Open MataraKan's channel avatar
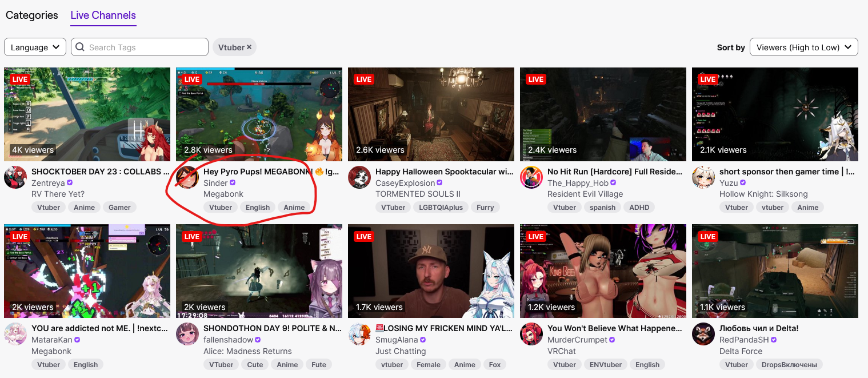 (x=15, y=334)
